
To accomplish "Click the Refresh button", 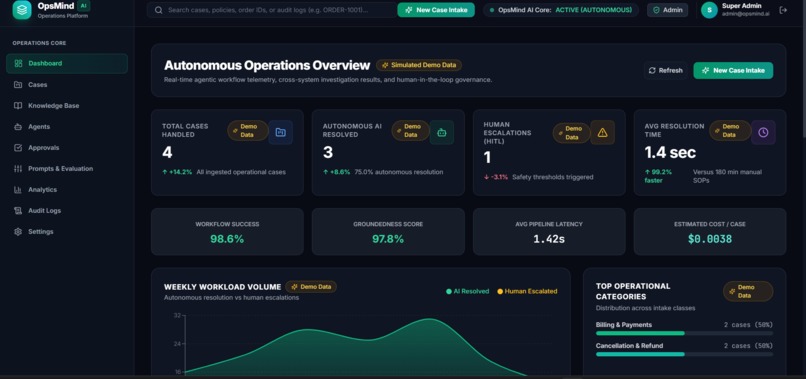I will [666, 70].
